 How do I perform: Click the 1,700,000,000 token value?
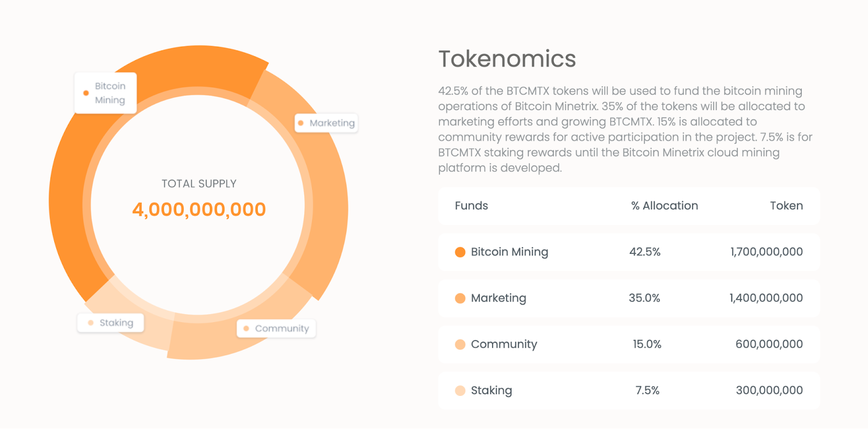[767, 252]
